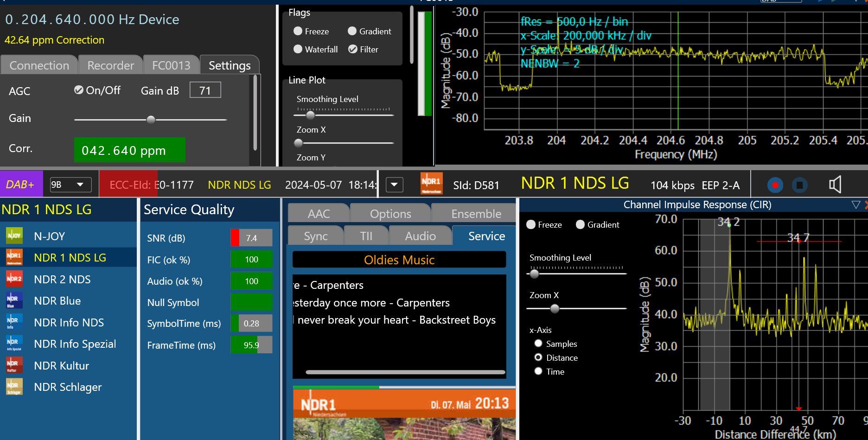Enable the Waterfall flag option
The image size is (868, 440).
(298, 49)
